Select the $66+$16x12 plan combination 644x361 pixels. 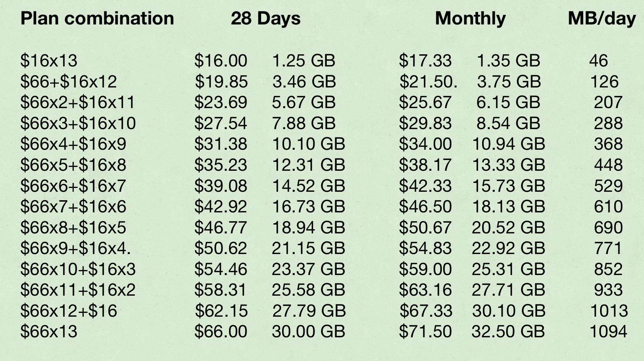[x=69, y=82]
